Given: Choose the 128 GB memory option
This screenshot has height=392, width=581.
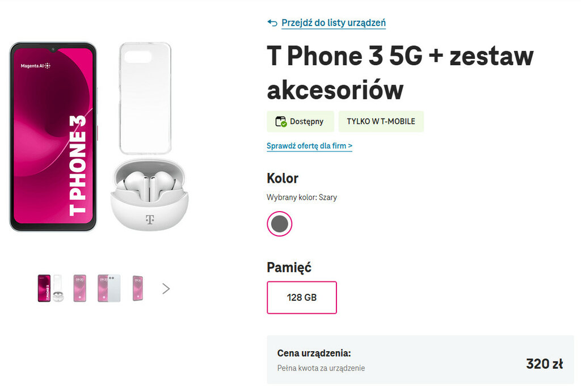Looking at the screenshot, I should (302, 297).
